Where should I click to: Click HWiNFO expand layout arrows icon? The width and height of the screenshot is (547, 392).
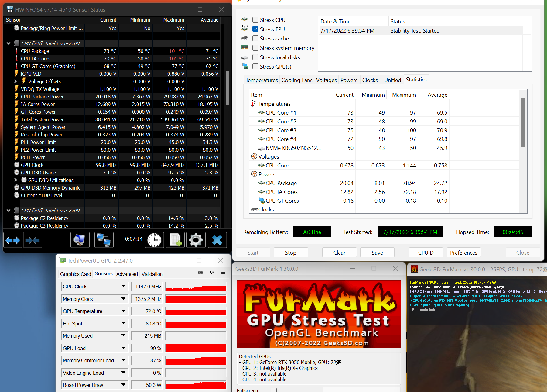click(13, 240)
